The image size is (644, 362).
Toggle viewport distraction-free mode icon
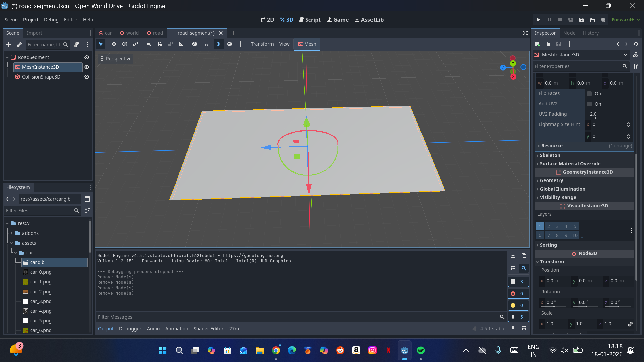point(525,33)
